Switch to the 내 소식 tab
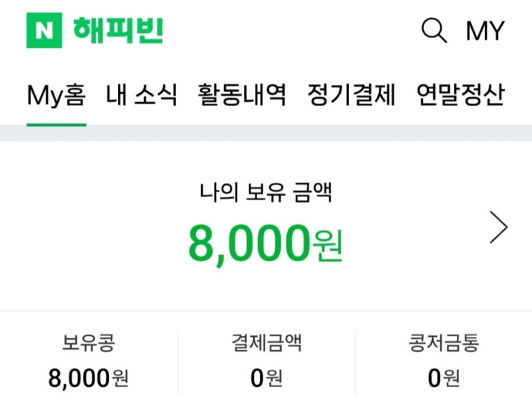This screenshot has height=407, width=532. 141,95
